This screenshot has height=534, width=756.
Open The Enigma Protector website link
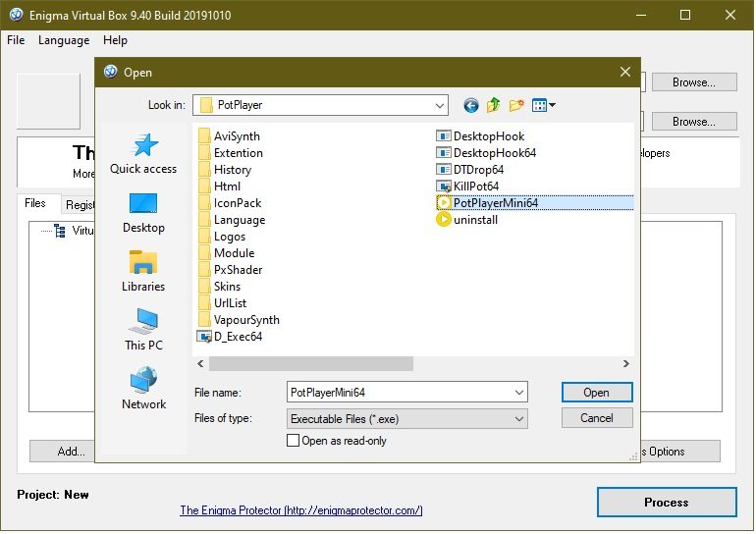[301, 509]
